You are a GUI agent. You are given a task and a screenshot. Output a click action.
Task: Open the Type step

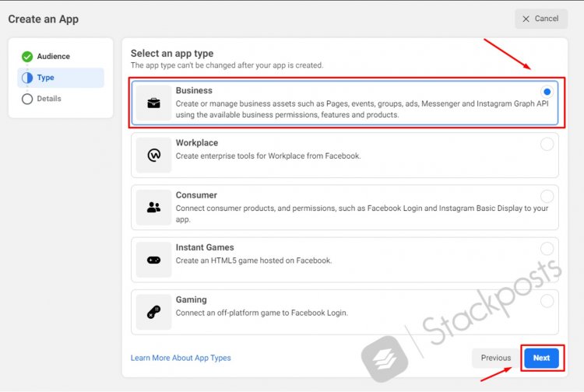(60, 78)
